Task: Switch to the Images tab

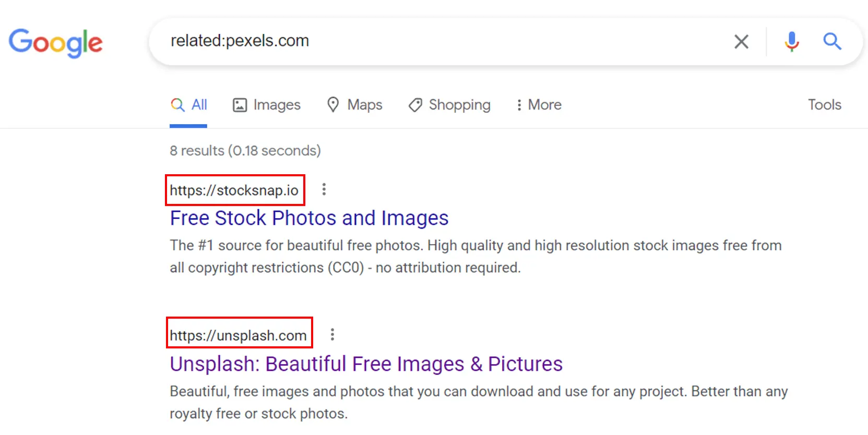Action: [267, 105]
